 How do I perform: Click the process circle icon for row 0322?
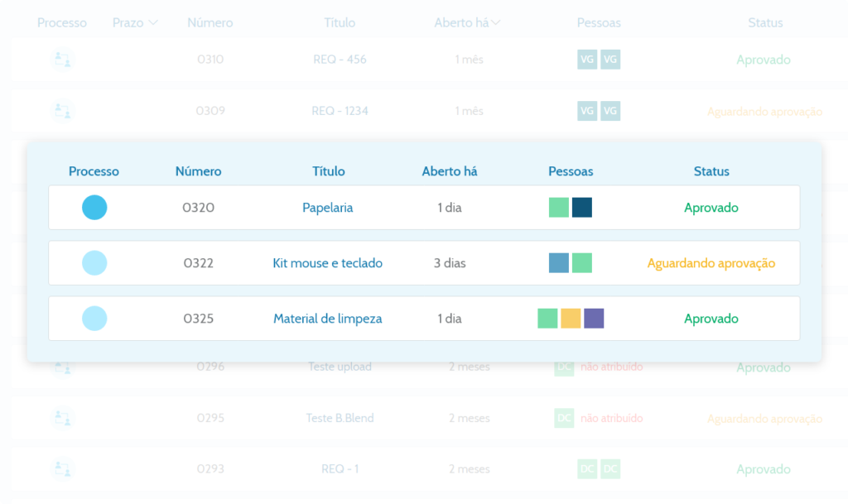click(94, 263)
